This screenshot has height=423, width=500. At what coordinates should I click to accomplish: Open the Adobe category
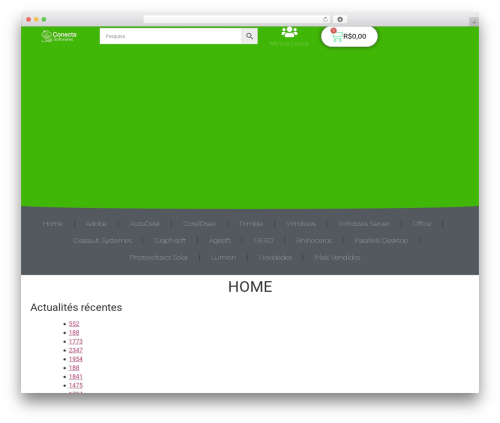coord(96,224)
